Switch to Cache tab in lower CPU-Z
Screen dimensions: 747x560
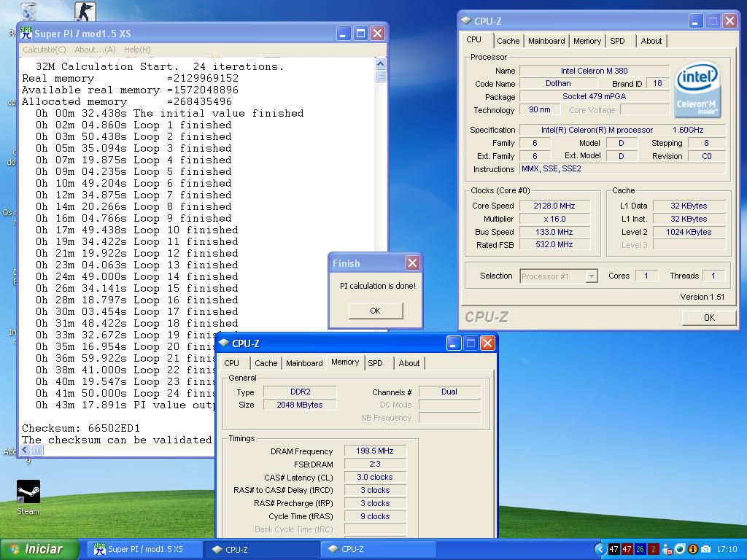(266, 363)
